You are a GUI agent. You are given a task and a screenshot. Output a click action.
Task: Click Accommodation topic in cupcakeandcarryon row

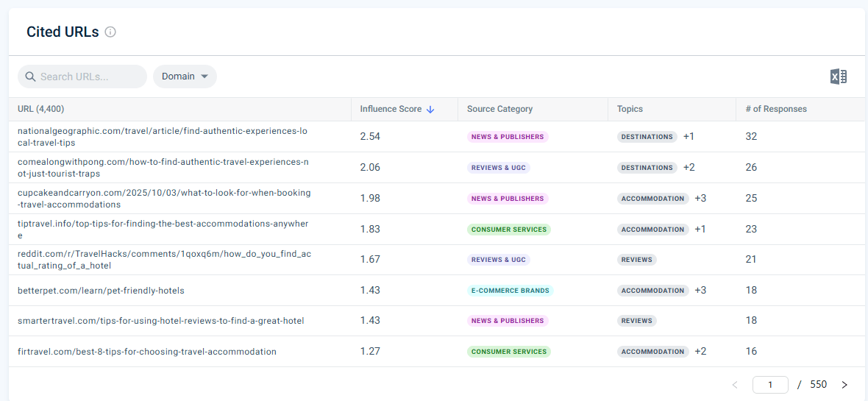(653, 199)
